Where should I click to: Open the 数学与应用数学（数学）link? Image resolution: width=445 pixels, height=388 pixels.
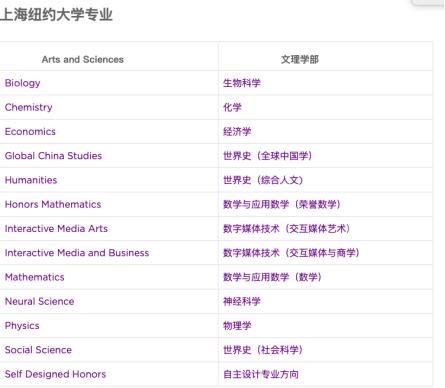tap(272, 277)
